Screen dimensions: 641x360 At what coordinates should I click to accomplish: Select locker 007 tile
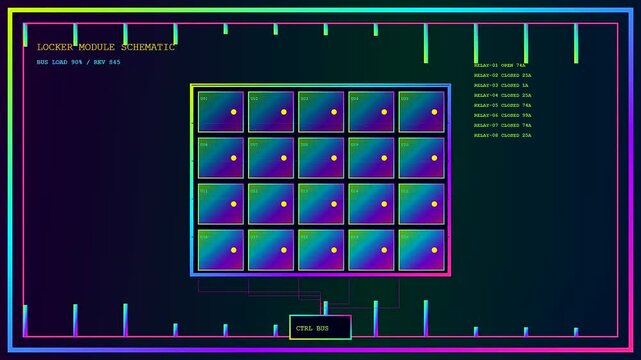[x=271, y=158]
